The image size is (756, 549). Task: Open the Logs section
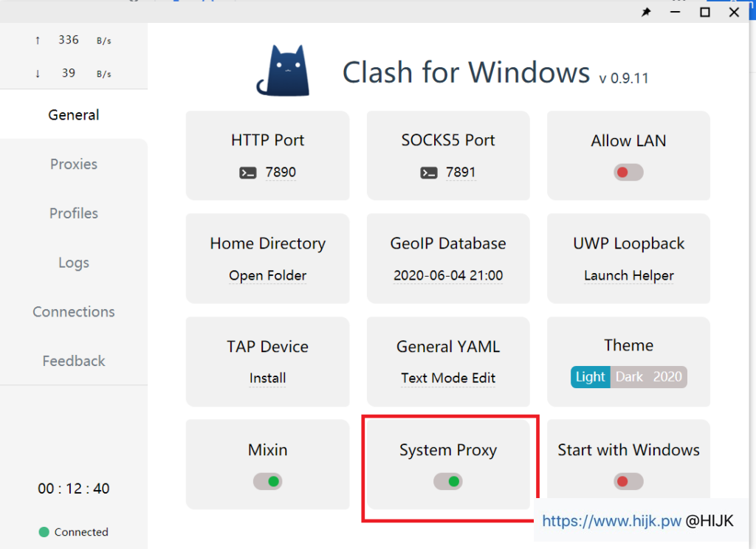coord(74,263)
